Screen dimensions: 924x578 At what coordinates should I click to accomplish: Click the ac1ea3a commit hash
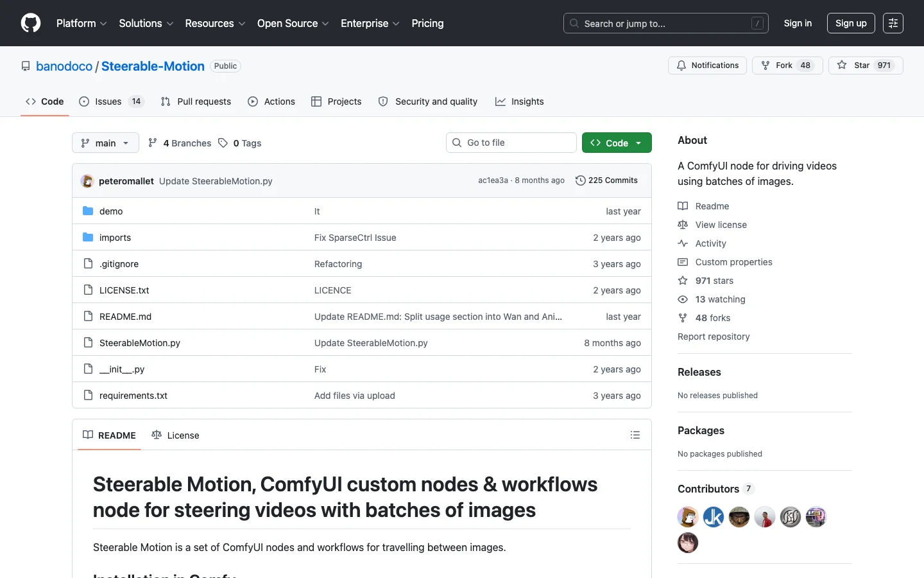coord(493,180)
